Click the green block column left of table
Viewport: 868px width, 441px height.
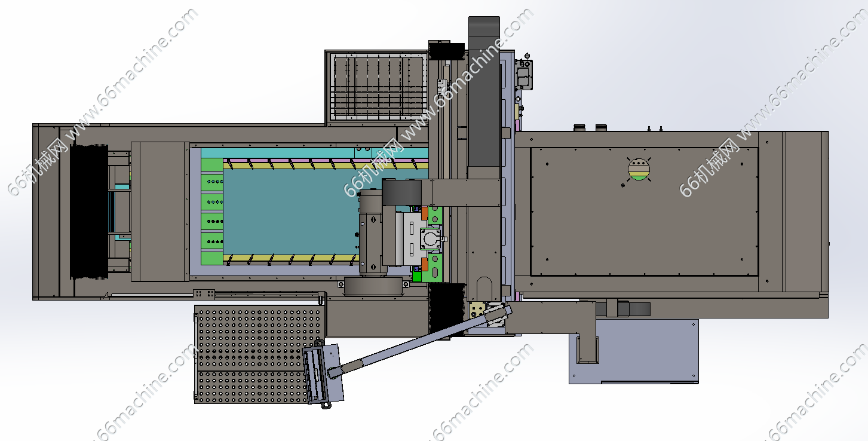coord(211,212)
